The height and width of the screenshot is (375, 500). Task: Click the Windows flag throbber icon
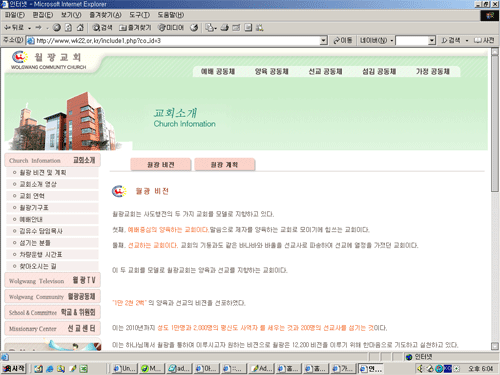(x=490, y=15)
